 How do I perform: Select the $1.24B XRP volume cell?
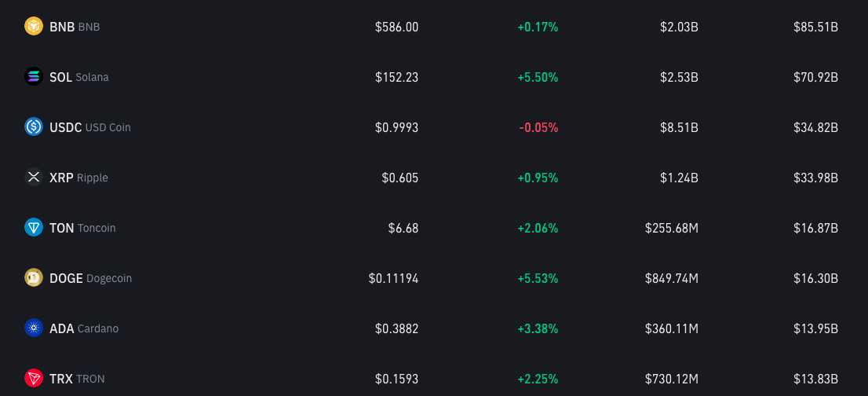point(679,178)
